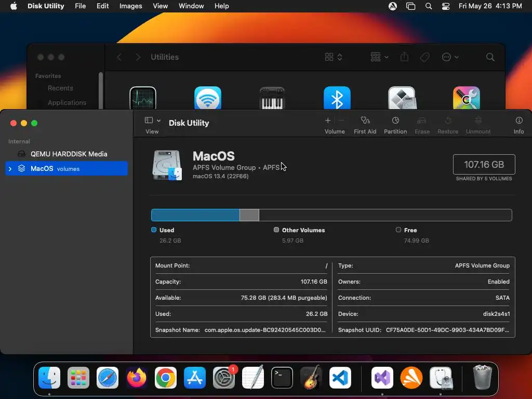Open the Window menu

point(191,6)
